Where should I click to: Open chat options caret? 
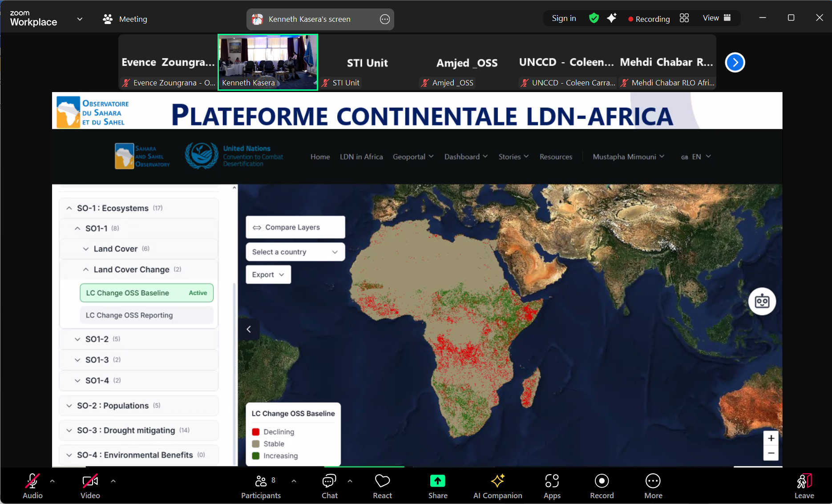(350, 481)
